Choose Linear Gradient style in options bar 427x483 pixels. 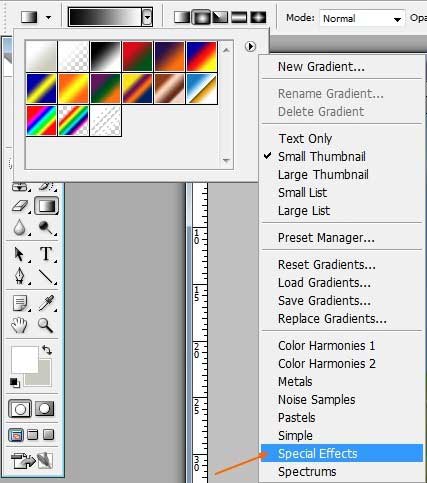[x=182, y=17]
